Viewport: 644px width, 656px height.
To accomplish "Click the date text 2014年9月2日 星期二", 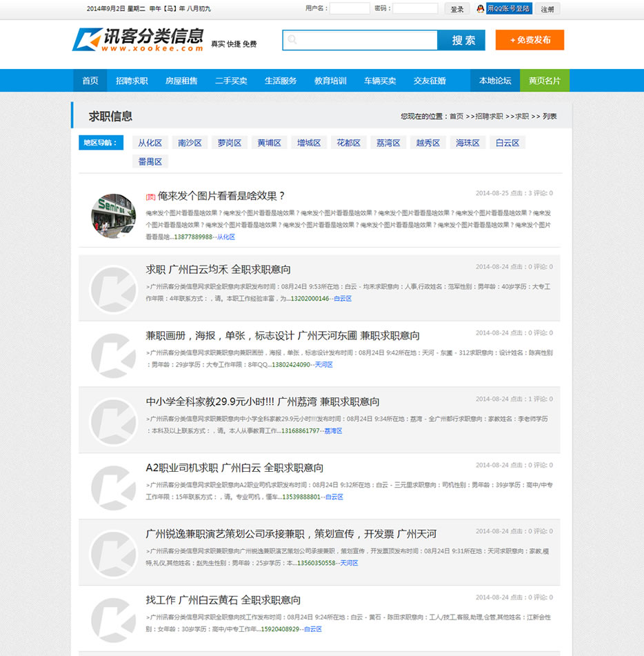I will tap(116, 8).
